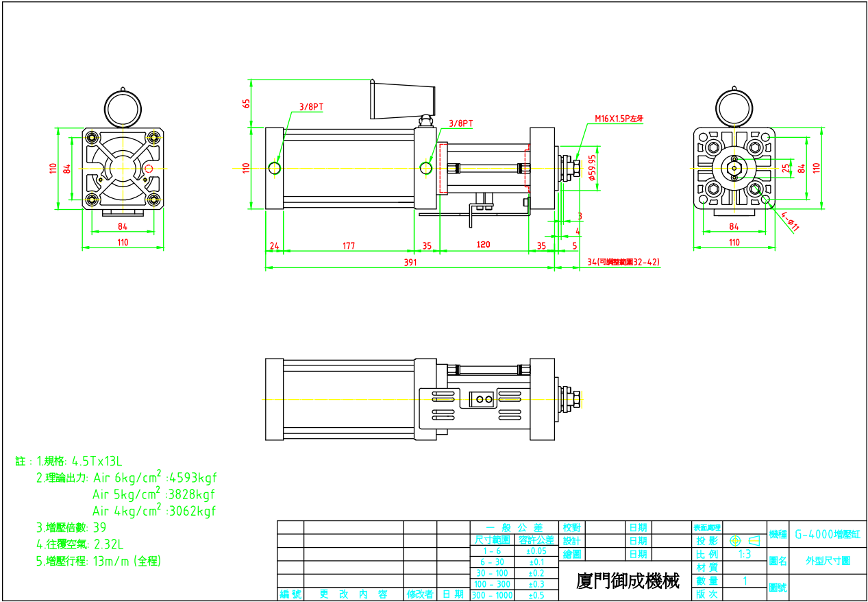Select the ±0.05 tolerance value
Viewport: 868px width, 602px height.
536,551
